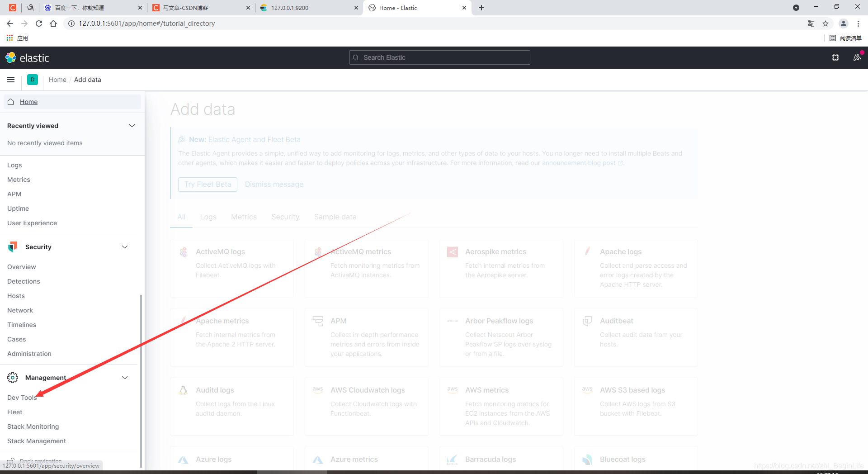Open APM in sidebar
This screenshot has width=868, height=474.
pos(14,194)
